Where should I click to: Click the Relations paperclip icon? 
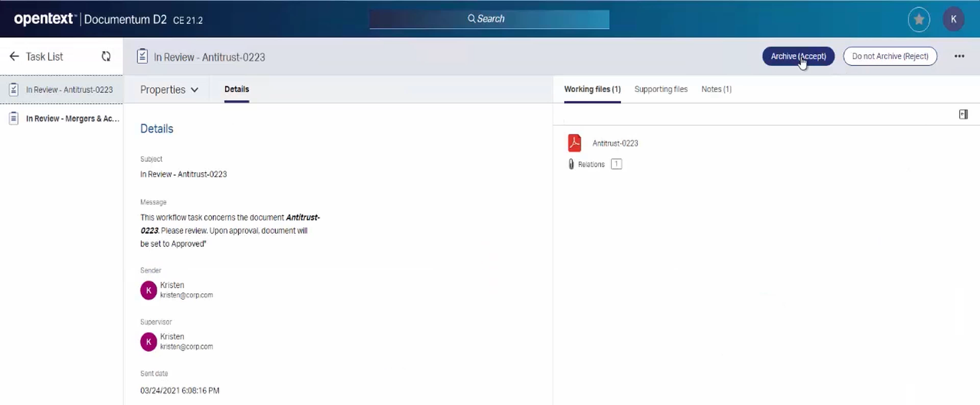point(571,164)
